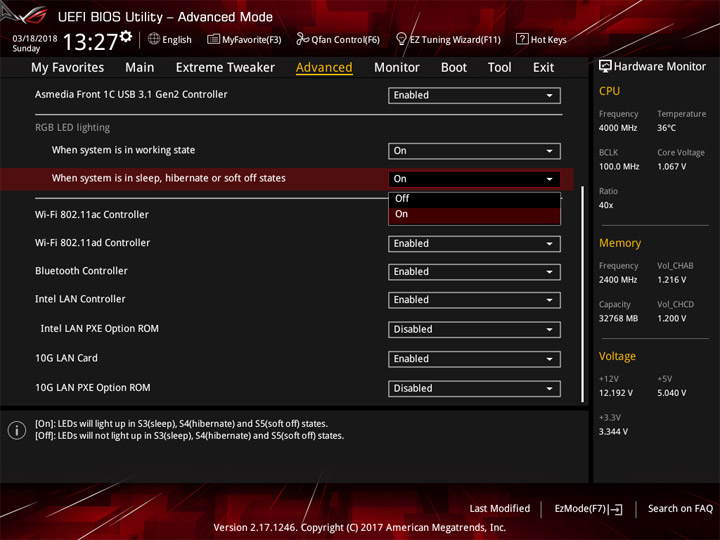This screenshot has width=720, height=540.
Task: Click the settings gear icon next to the clock
Action: [126, 37]
